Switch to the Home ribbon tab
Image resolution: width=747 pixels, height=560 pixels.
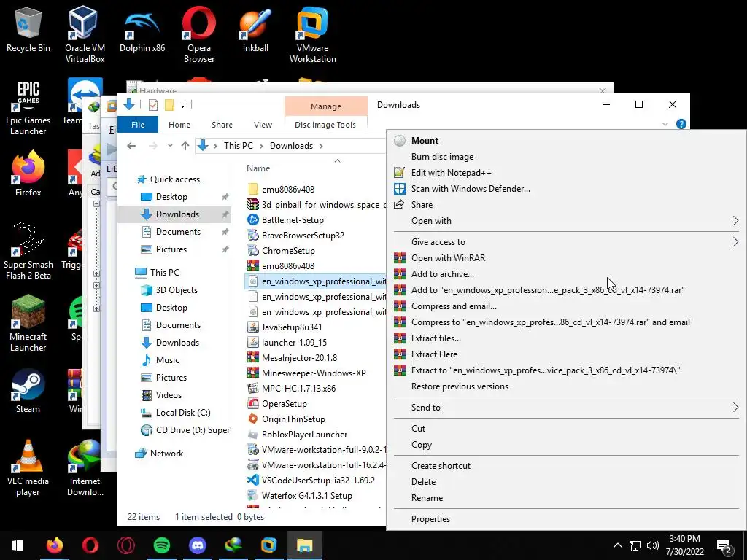[x=179, y=125]
